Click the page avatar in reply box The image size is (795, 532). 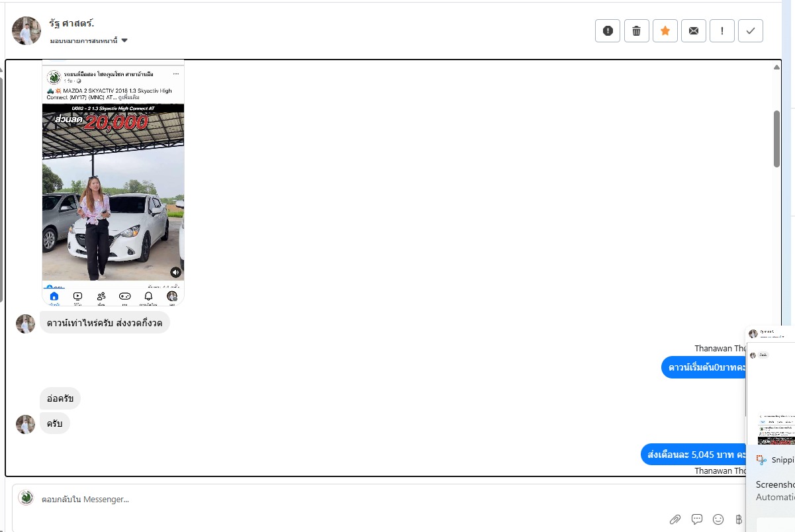[26, 498]
